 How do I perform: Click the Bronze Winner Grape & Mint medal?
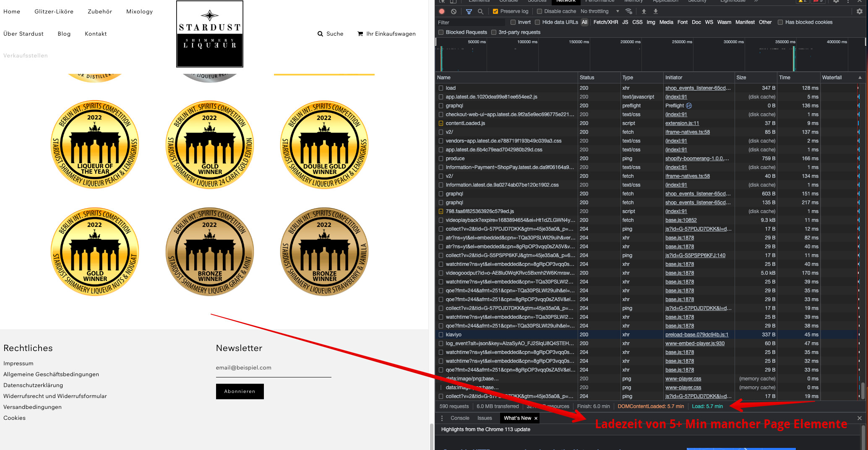click(x=210, y=252)
